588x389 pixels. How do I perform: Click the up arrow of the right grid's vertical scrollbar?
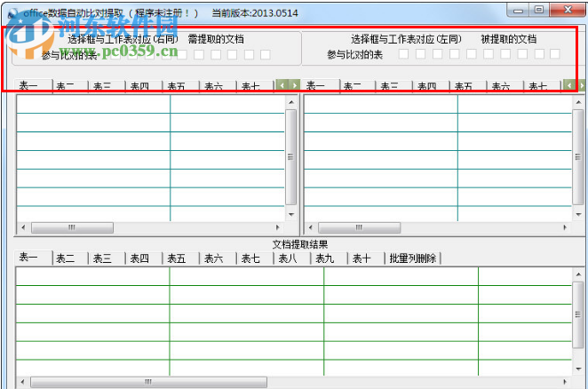pyautogui.click(x=578, y=102)
